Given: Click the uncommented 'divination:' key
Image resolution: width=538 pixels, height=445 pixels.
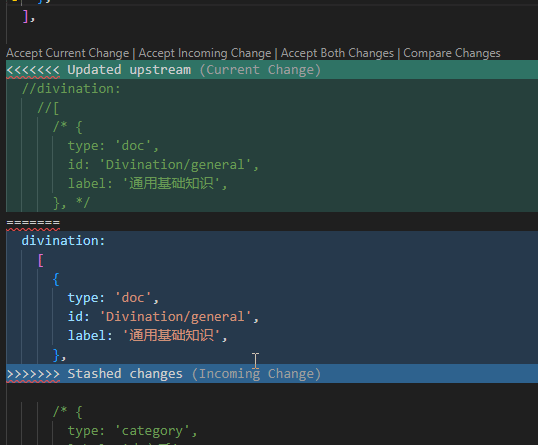Looking at the screenshot, I should coord(63,241).
